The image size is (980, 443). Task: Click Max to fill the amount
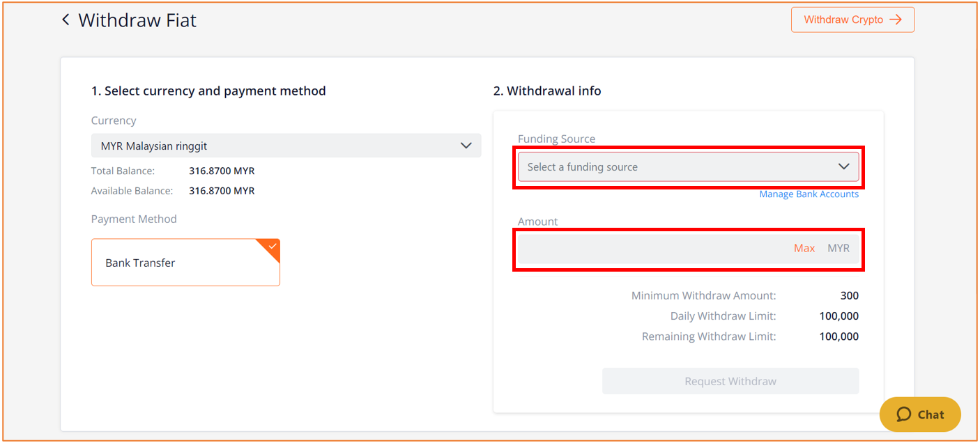coord(804,248)
